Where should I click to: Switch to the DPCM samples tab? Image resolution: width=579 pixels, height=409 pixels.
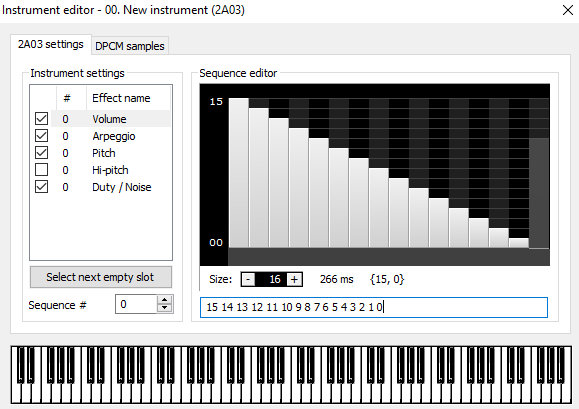point(130,46)
